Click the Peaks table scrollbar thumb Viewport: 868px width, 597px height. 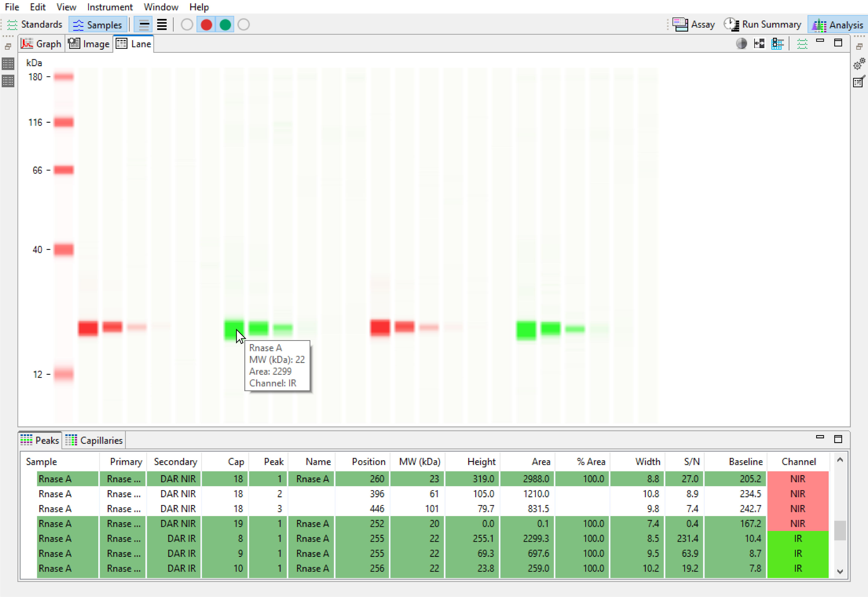click(x=840, y=530)
